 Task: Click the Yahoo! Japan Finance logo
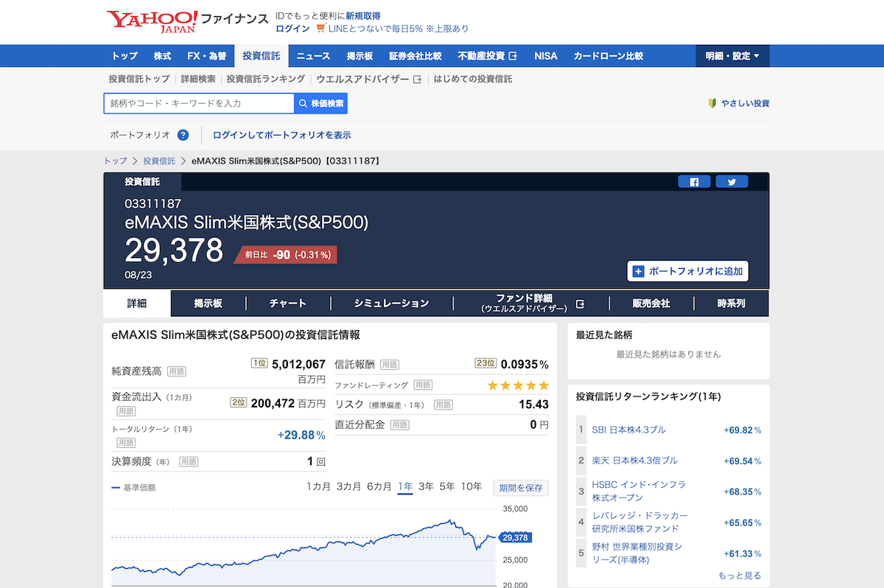pos(187,21)
